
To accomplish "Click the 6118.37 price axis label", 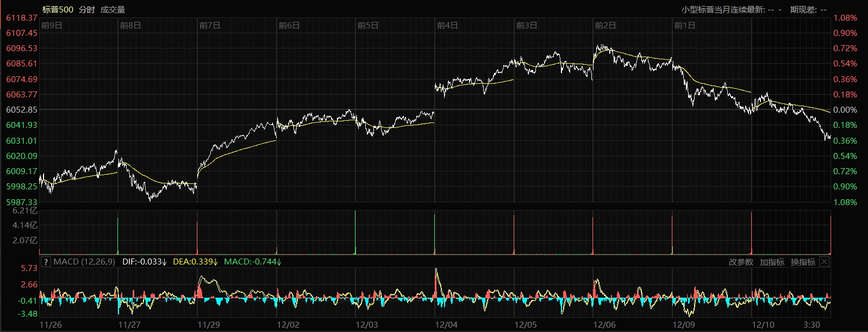I will [22, 18].
